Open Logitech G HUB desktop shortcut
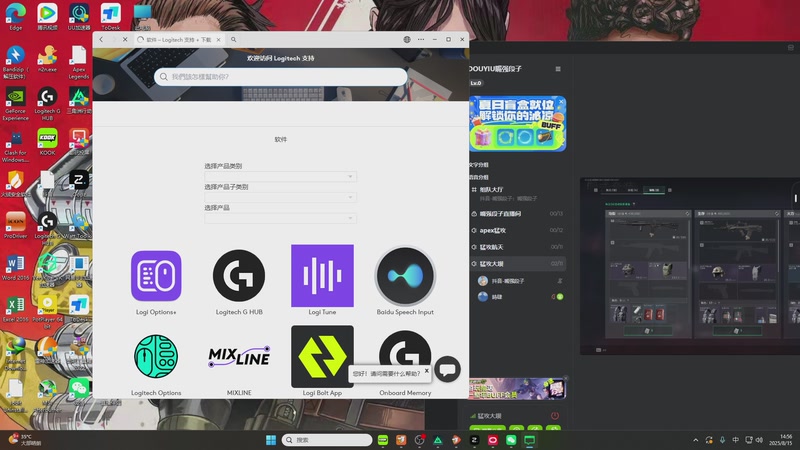 click(x=47, y=104)
